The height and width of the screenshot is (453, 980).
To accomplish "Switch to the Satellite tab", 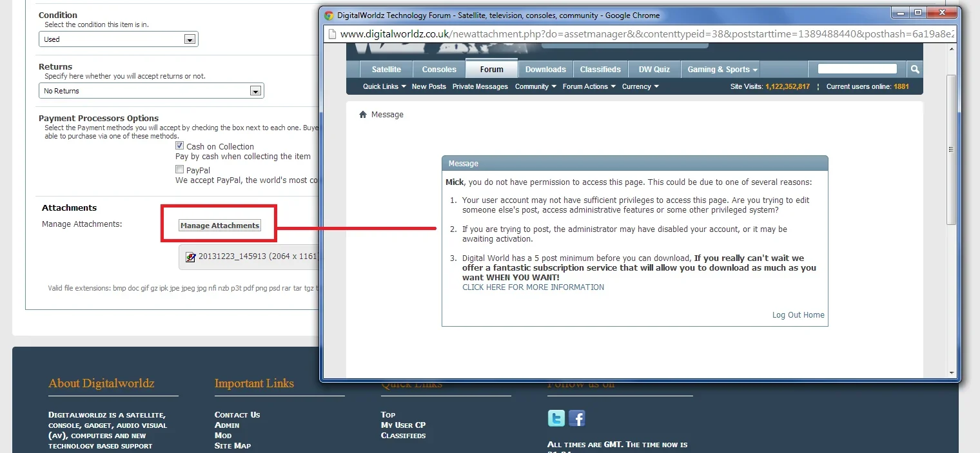I will point(386,70).
